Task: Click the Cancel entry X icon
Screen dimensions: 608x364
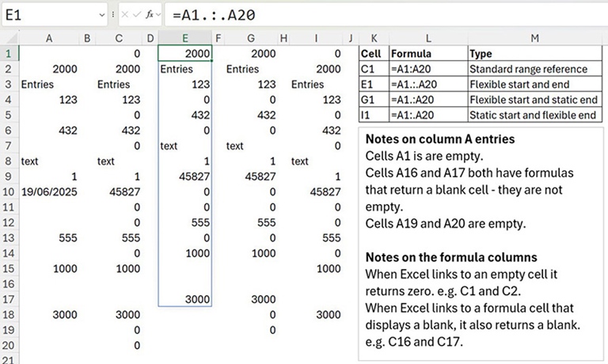Action: (x=125, y=15)
